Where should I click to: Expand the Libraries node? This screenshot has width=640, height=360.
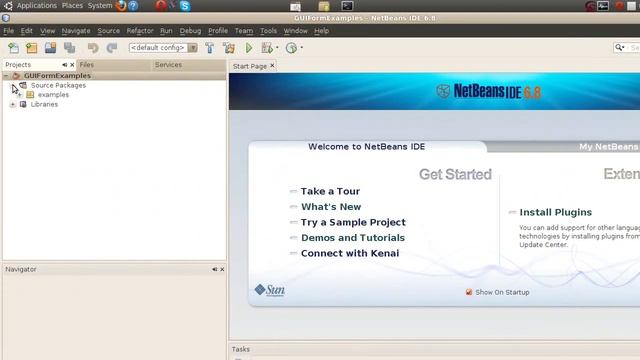click(13, 104)
